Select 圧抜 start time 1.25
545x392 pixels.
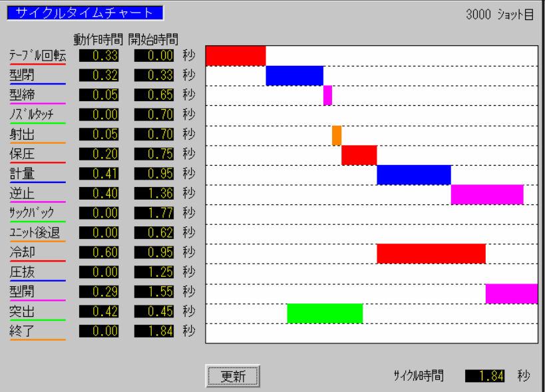click(154, 272)
